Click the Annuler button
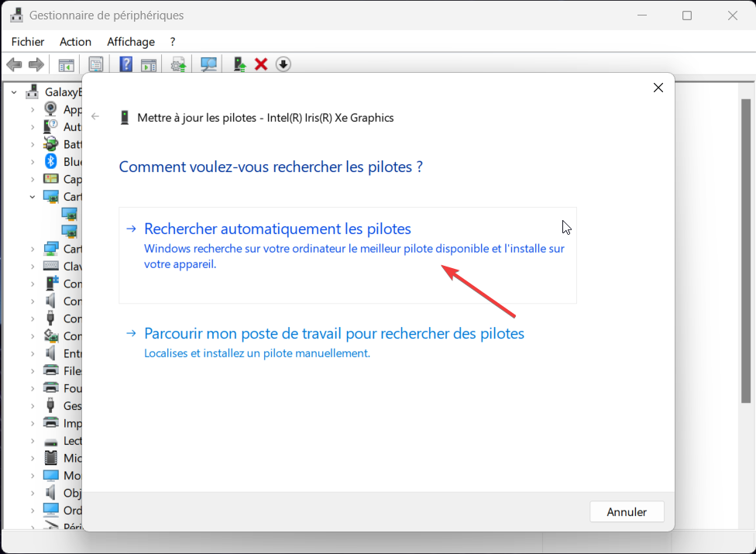Image resolution: width=756 pixels, height=554 pixels. pos(627,511)
